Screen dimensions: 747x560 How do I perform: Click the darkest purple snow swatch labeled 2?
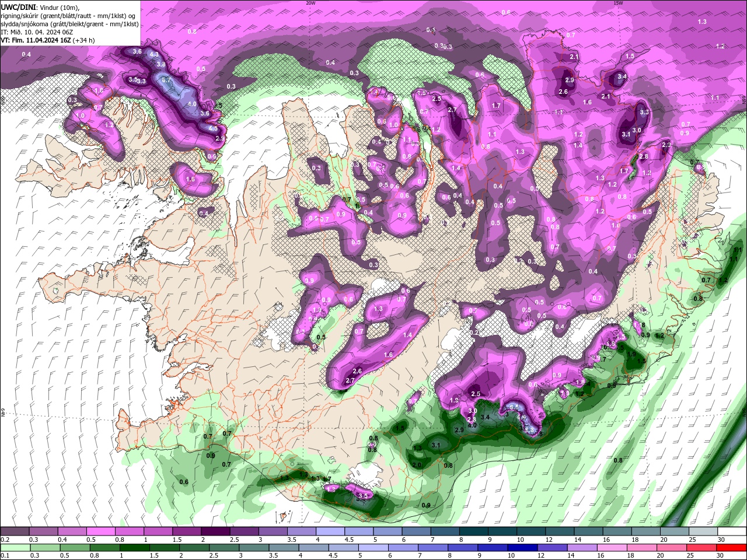click(215, 531)
